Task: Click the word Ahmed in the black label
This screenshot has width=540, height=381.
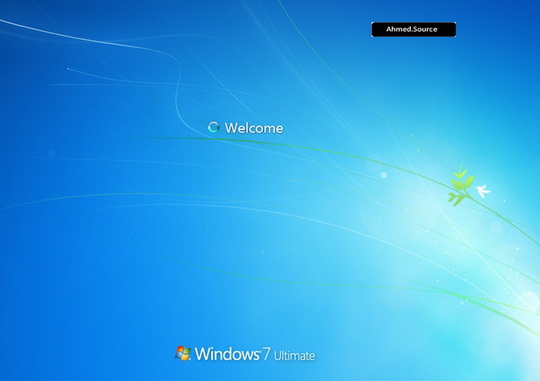Action: coord(399,29)
